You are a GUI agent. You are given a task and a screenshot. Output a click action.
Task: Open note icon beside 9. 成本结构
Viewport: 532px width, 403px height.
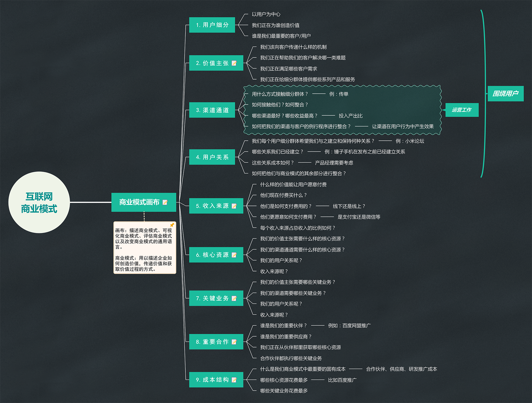[x=234, y=380]
